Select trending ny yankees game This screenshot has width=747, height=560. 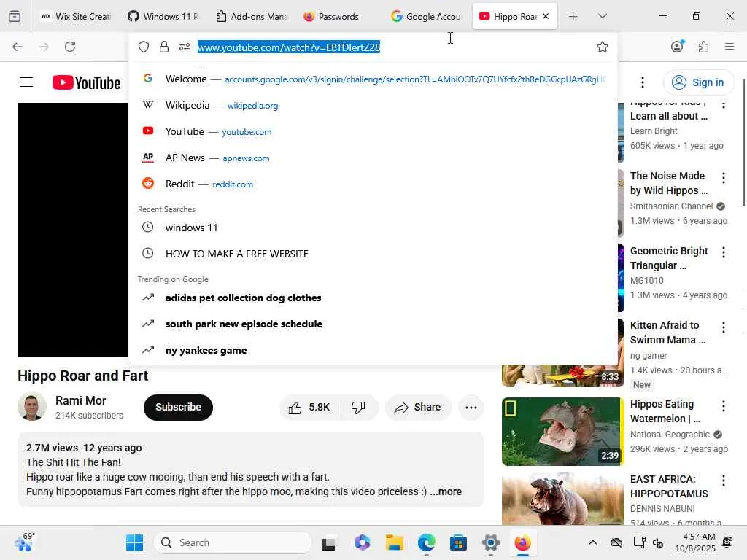click(x=373, y=350)
